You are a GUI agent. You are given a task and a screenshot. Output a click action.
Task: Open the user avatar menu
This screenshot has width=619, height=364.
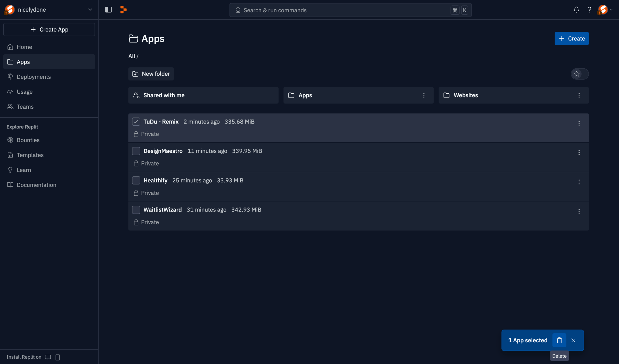click(605, 10)
